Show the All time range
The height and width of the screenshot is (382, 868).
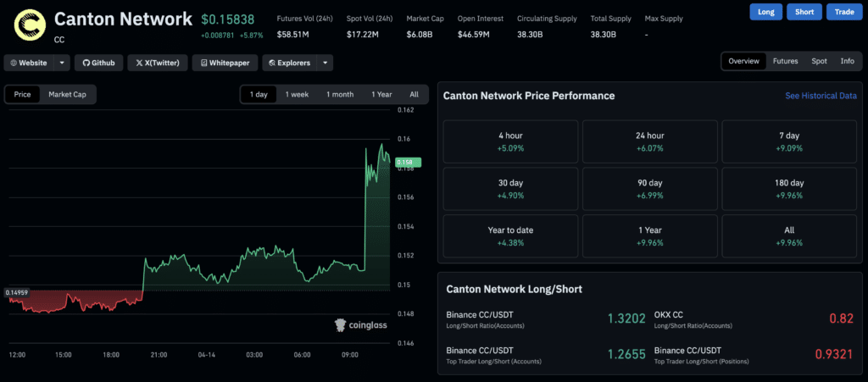coord(414,94)
